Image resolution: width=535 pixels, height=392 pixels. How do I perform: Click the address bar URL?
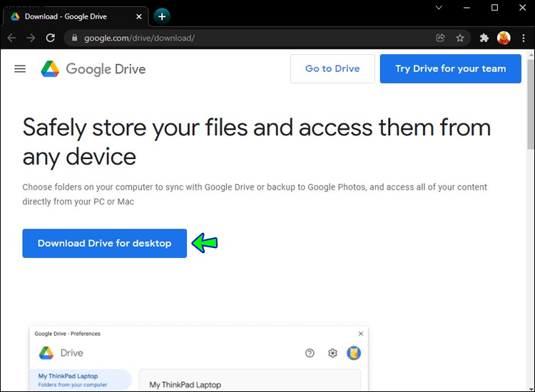pyautogui.click(x=139, y=38)
